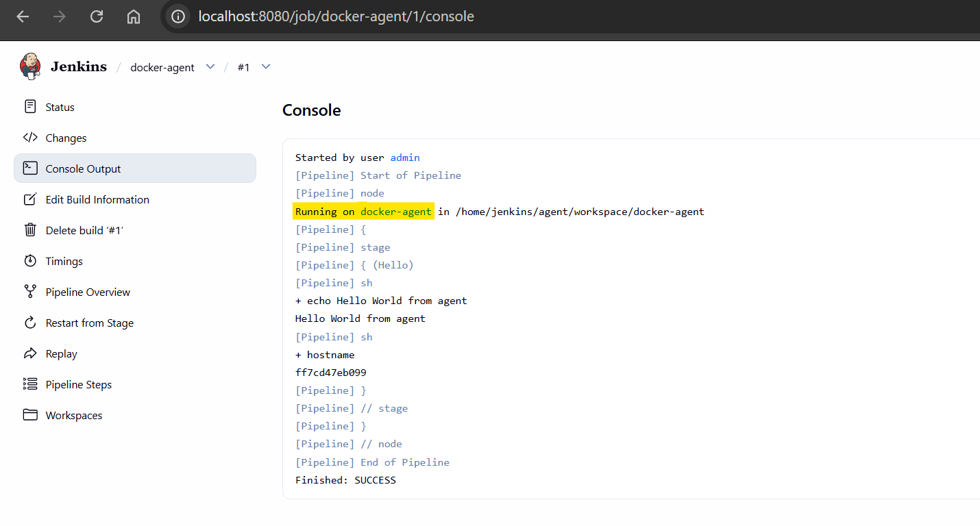Click the workspace path /home/jenkins/agent/workspace/docker-agent
This screenshot has width=980, height=526.
coord(580,212)
